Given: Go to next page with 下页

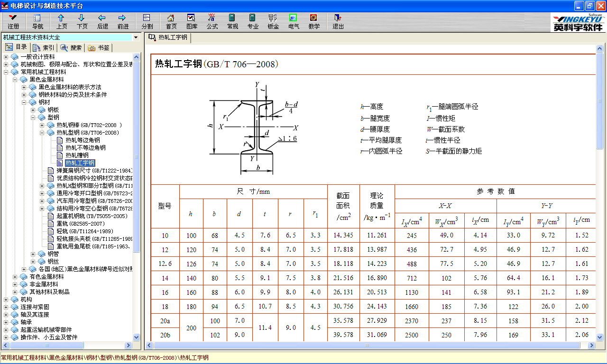Looking at the screenshot, I should 82,21.
